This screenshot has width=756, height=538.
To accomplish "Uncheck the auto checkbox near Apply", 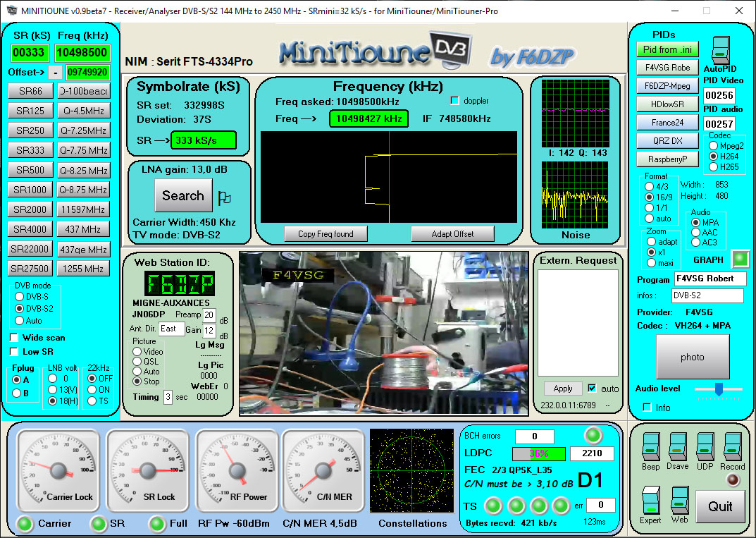I will (x=592, y=388).
